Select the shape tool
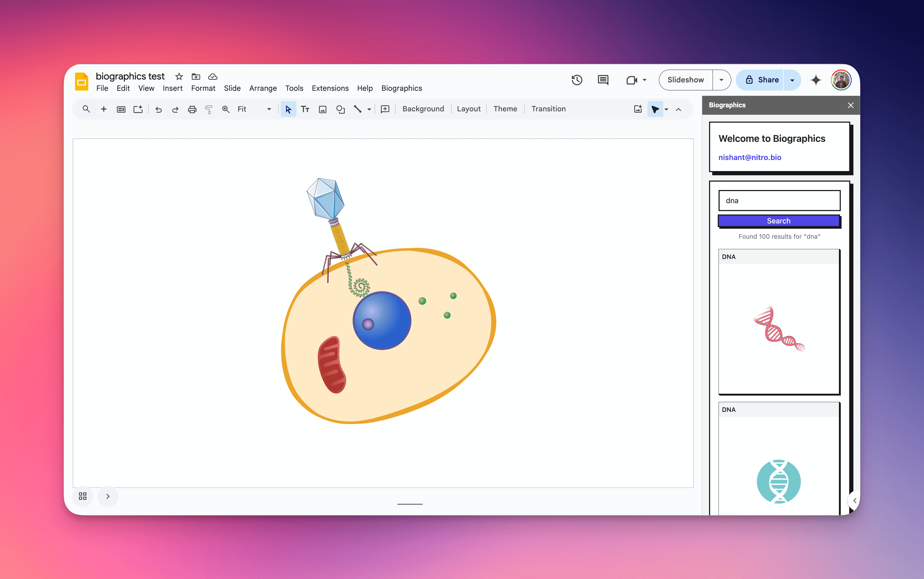The height and width of the screenshot is (579, 924). click(340, 109)
